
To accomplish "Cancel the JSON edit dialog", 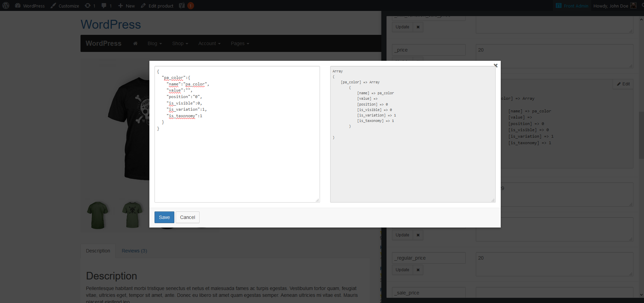I will point(188,217).
